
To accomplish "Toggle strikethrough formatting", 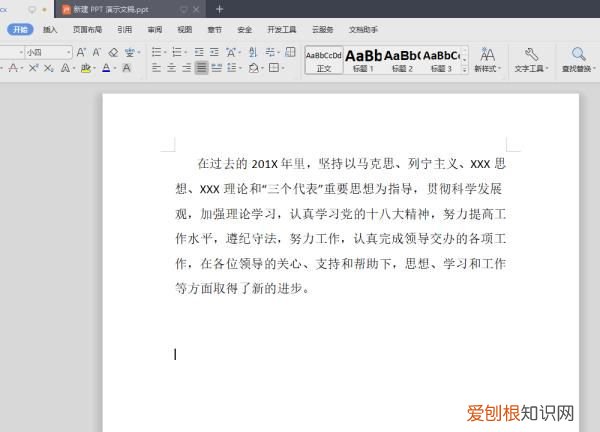I will (x=13, y=68).
